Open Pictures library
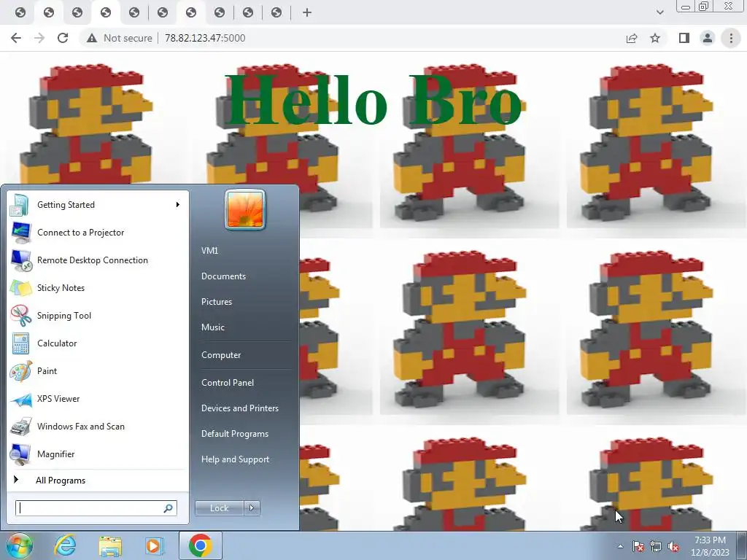Image resolution: width=747 pixels, height=560 pixels. point(217,302)
